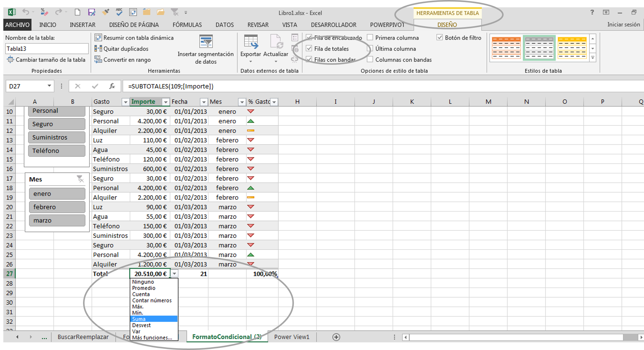Click Insertar segmentación de datos icon

206,42
